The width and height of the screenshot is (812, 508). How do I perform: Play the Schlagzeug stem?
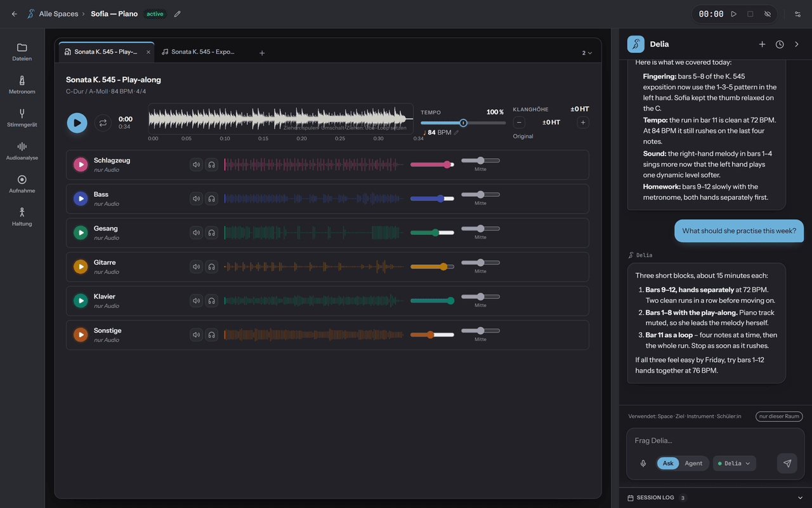pyautogui.click(x=81, y=165)
